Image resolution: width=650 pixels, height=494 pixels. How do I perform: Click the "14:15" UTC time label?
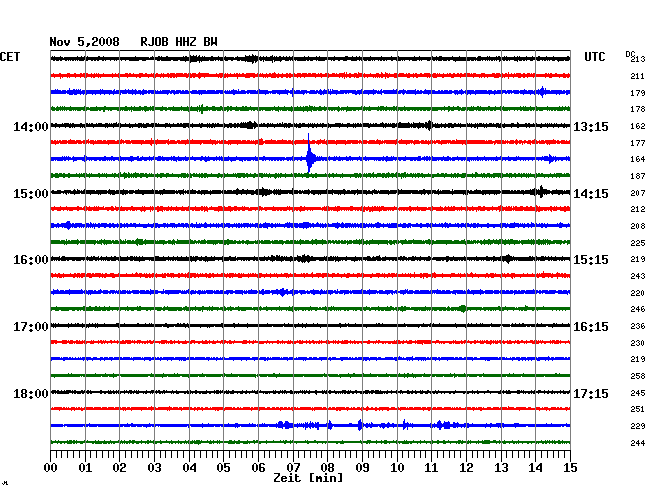(591, 194)
